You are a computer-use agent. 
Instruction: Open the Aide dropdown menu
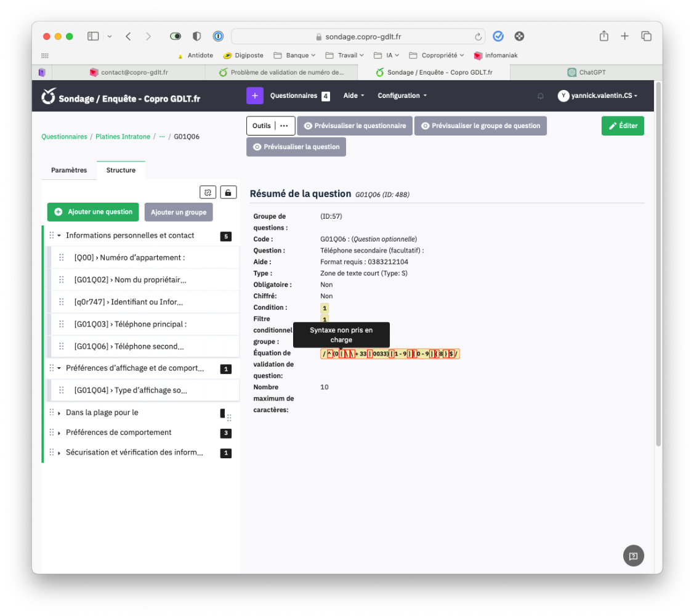(353, 96)
